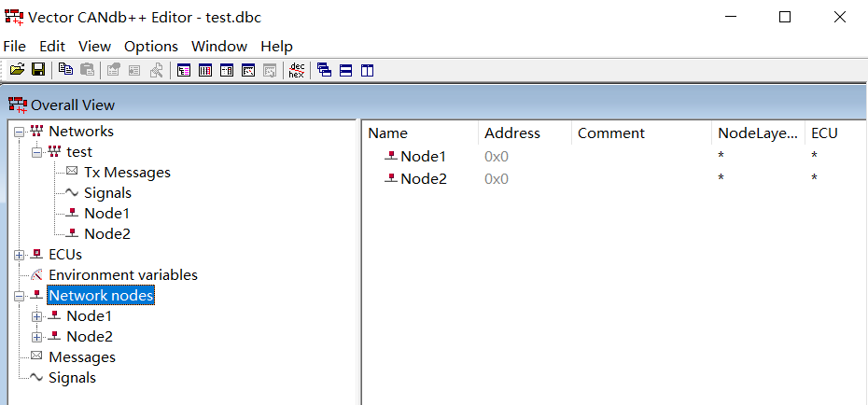
Task: Click the envelope icon of root Messages
Action: click(x=36, y=356)
